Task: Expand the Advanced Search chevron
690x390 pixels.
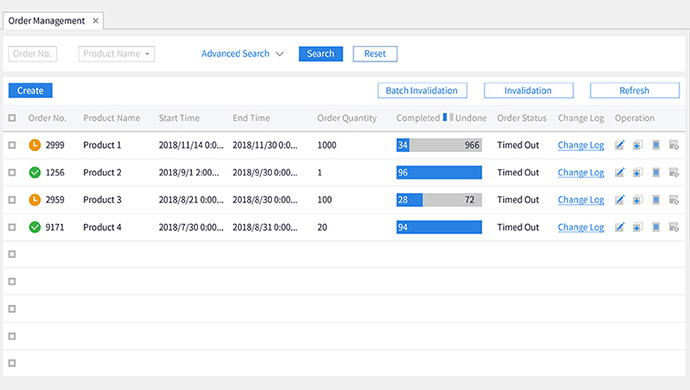Action: [x=280, y=54]
